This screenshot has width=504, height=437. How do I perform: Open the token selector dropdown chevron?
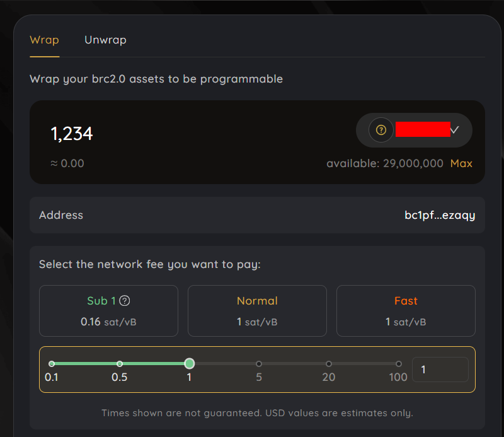click(455, 130)
